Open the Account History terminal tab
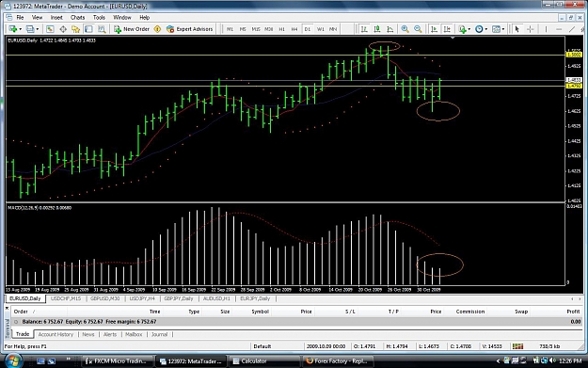This screenshot has width=588, height=368. pyautogui.click(x=56, y=334)
